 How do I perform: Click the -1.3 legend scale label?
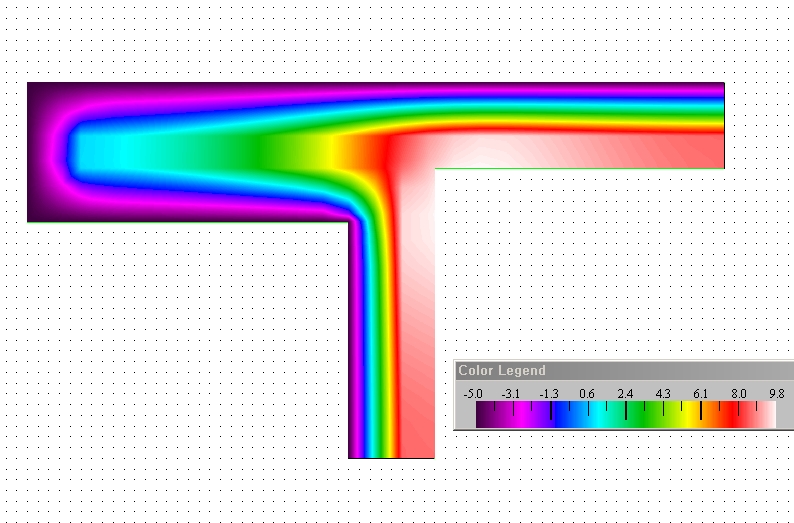click(549, 394)
